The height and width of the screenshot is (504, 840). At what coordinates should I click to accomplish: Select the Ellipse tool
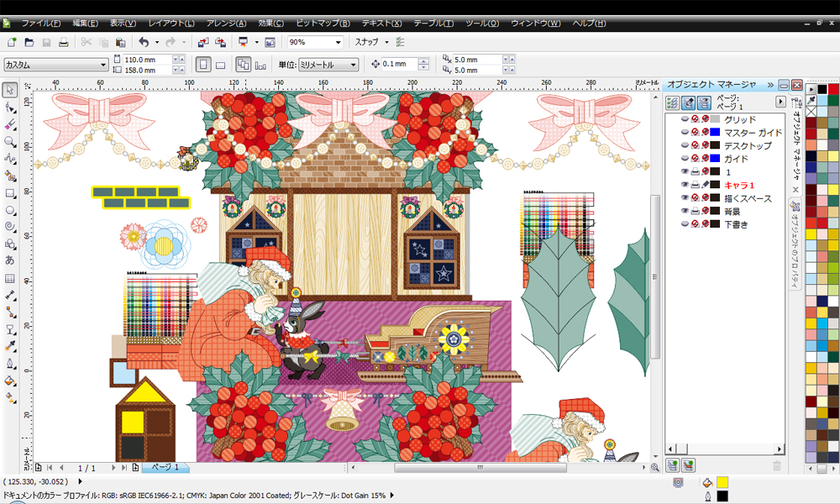10,209
